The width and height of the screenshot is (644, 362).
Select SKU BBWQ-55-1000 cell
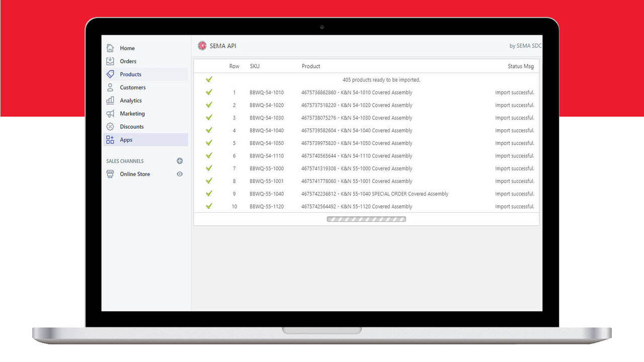tap(267, 168)
